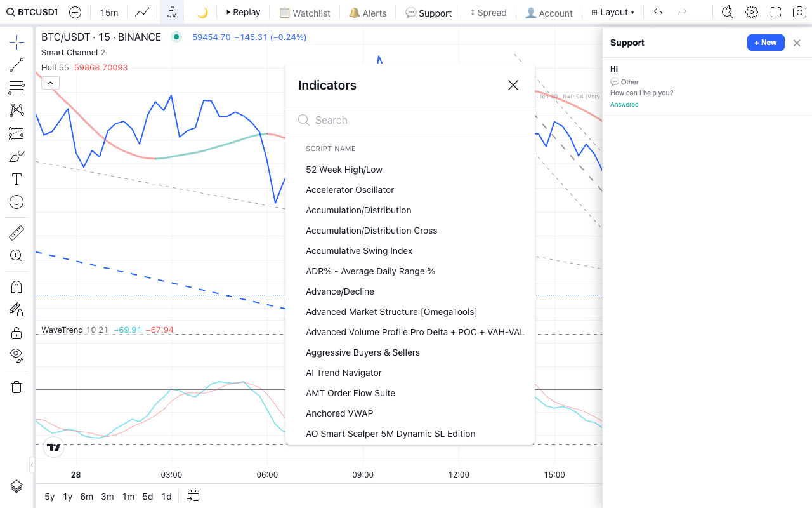Open the Spread menu
This screenshot has width=812, height=508.
pyautogui.click(x=488, y=12)
